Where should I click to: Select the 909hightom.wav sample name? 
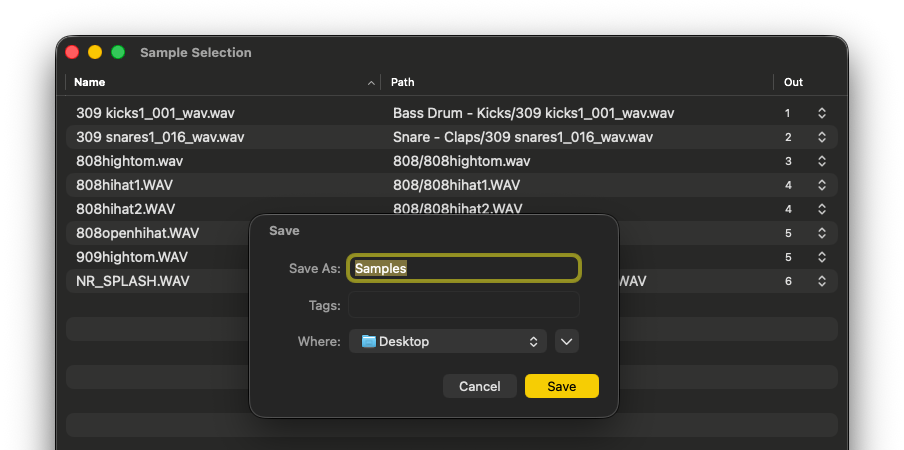(130, 257)
